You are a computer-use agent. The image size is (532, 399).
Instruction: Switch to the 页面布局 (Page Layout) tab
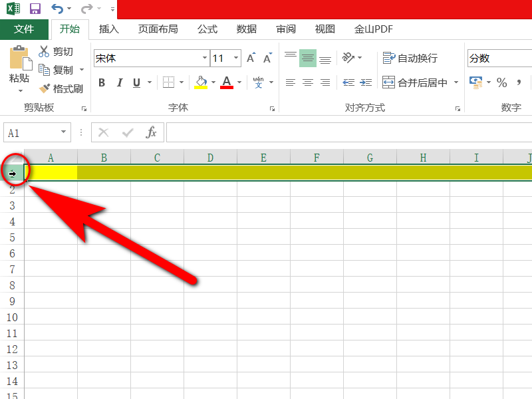point(158,29)
